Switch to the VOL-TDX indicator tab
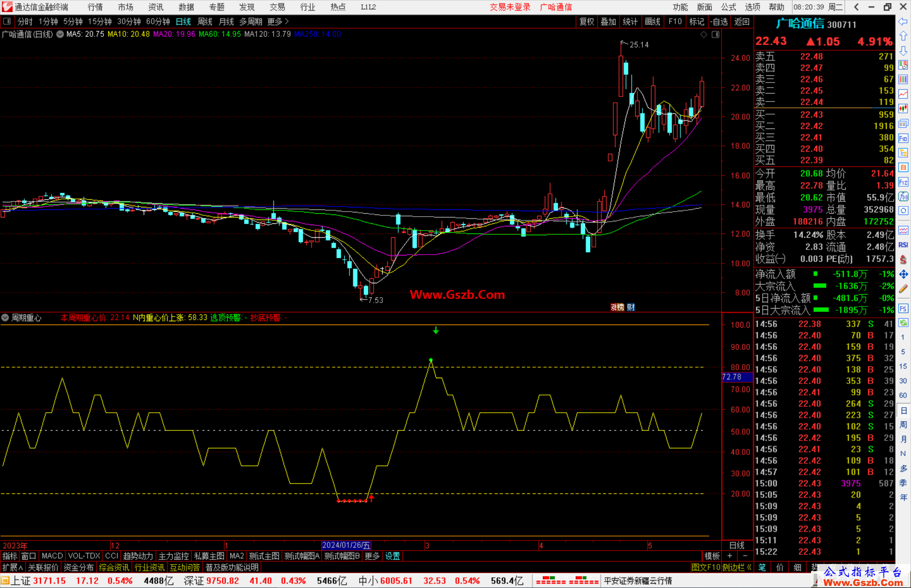Viewport: 911px width, 588px height. coord(84,556)
